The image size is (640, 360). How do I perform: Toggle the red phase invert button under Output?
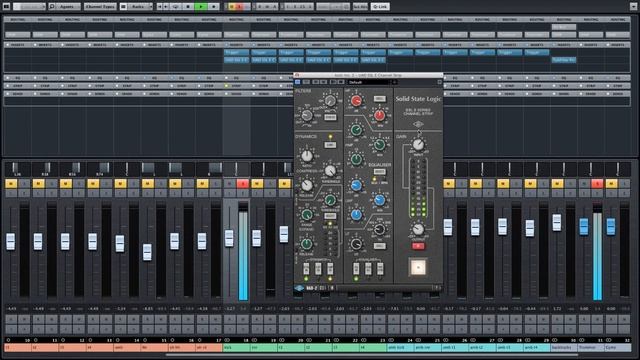pyautogui.click(x=418, y=246)
